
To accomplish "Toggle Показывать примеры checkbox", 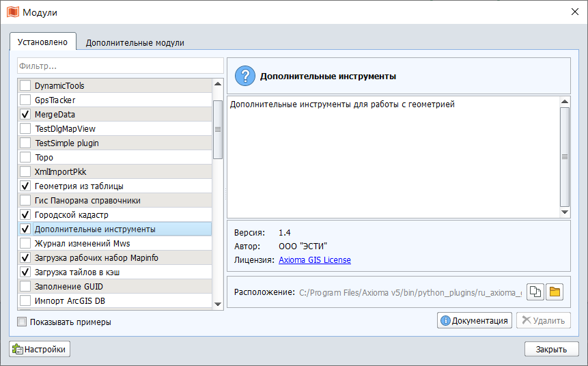I will tap(23, 322).
